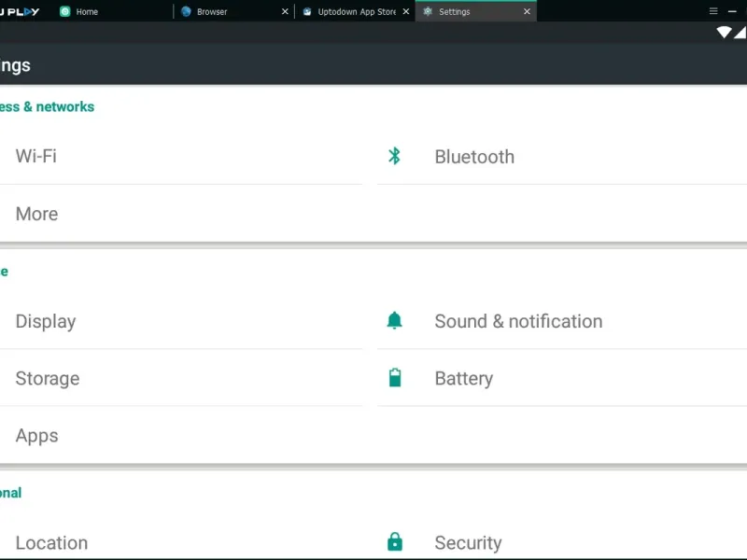The height and width of the screenshot is (560, 747).
Task: Switch to the Home tab
Action: coord(112,11)
